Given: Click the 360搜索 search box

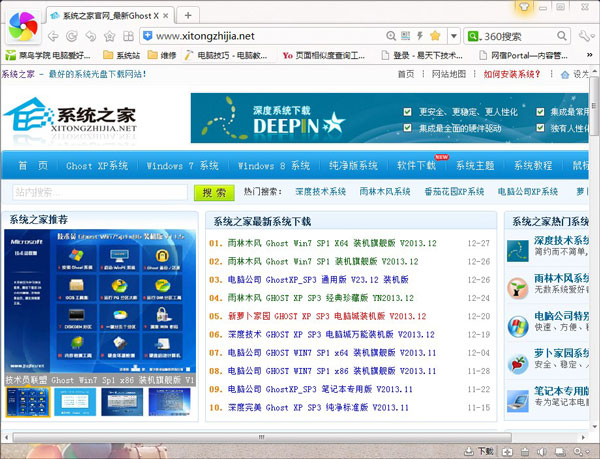Looking at the screenshot, I should (x=518, y=36).
